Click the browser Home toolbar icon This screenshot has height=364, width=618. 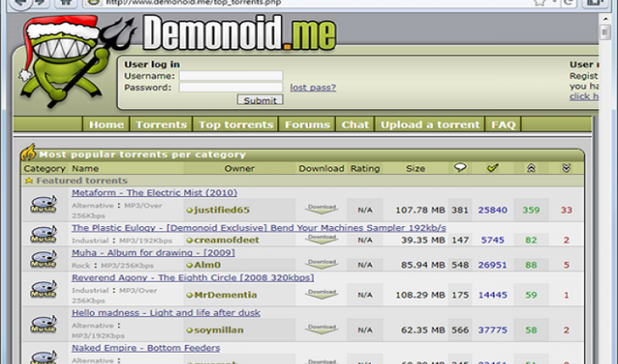coord(66,3)
